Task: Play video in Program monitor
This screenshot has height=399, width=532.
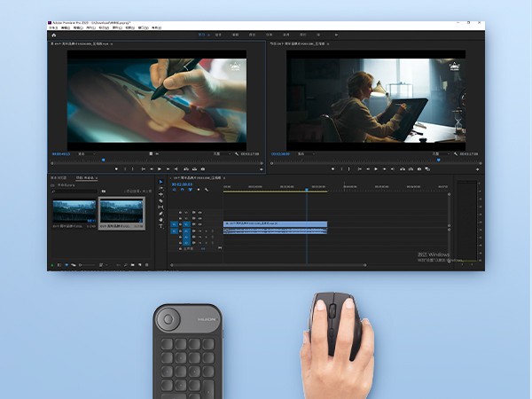Action: tap(376, 169)
